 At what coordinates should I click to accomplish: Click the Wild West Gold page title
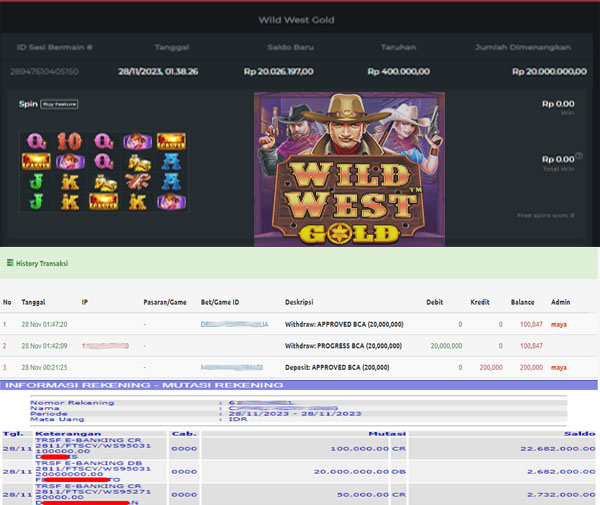tap(296, 20)
